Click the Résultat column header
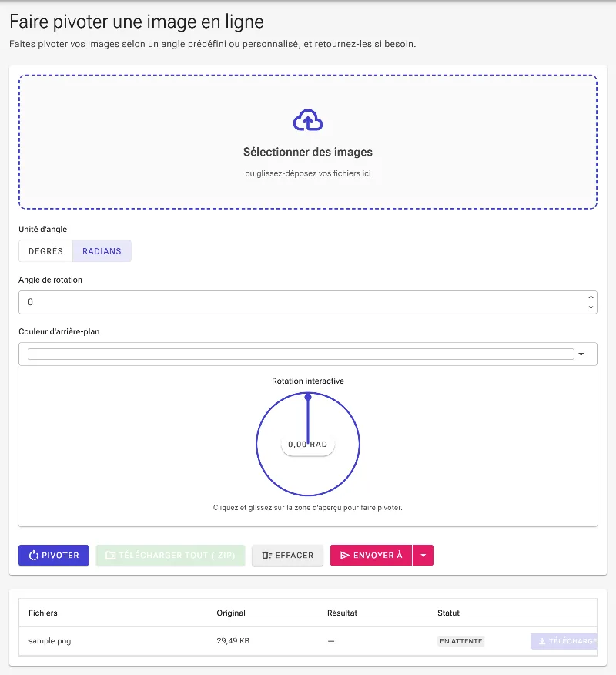 click(342, 613)
